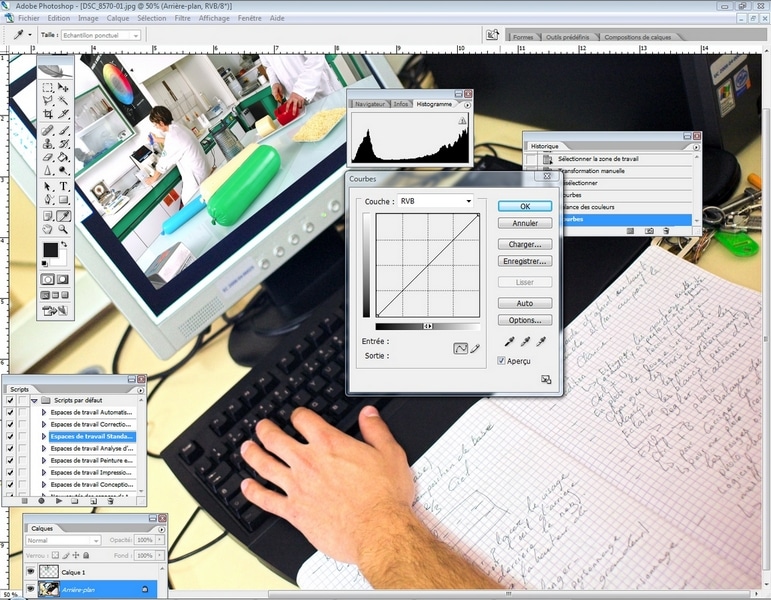Select the Balance des couleurs history state
Image resolution: width=771 pixels, height=600 pixels.
point(590,207)
